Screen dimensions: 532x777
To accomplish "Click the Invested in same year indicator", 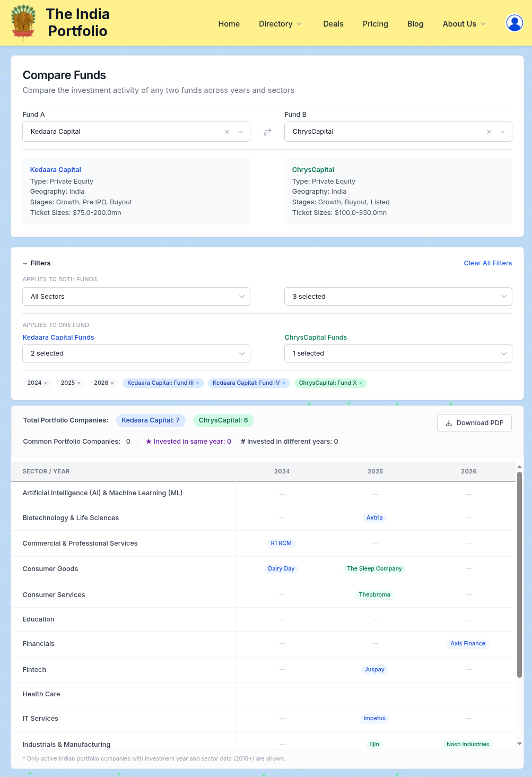I will click(x=188, y=442).
